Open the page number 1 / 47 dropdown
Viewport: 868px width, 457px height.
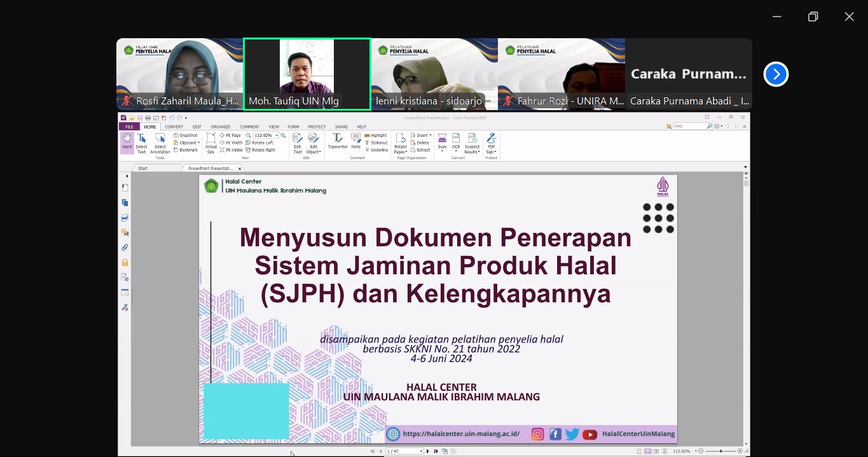[421, 451]
